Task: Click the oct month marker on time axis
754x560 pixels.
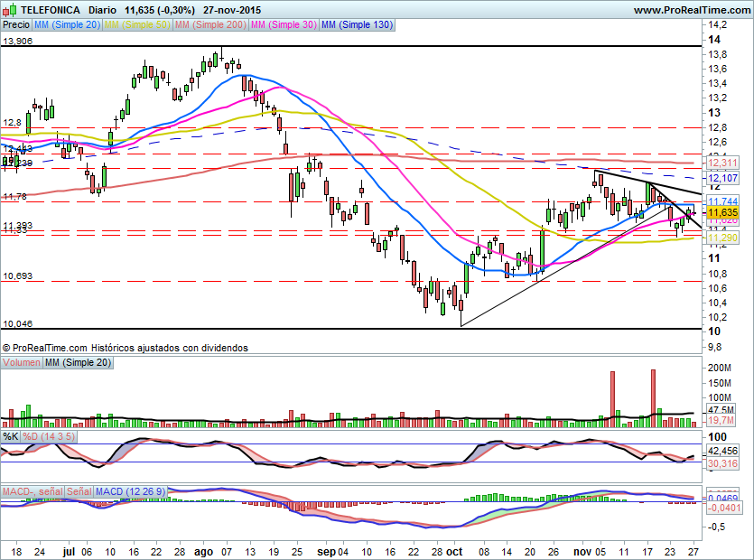Action: click(454, 552)
